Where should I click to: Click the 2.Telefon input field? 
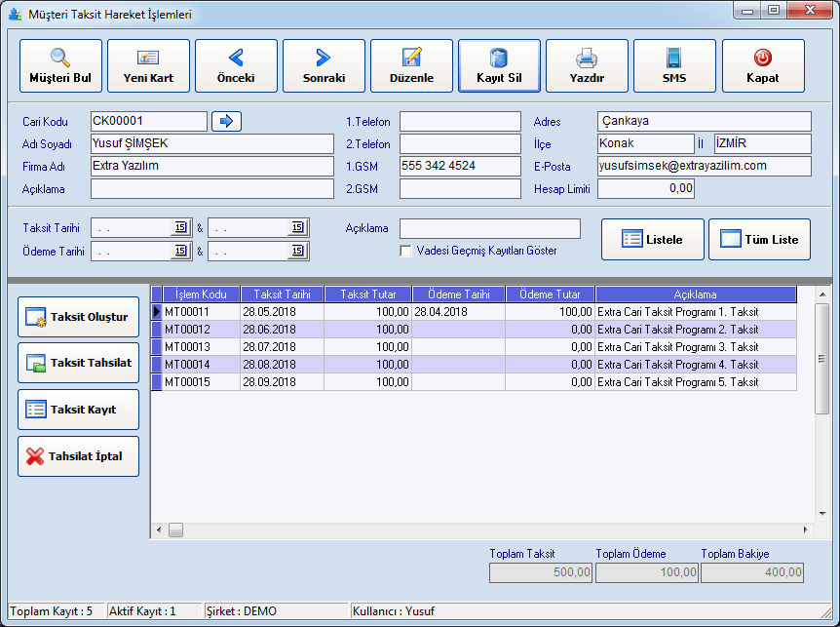(x=460, y=143)
